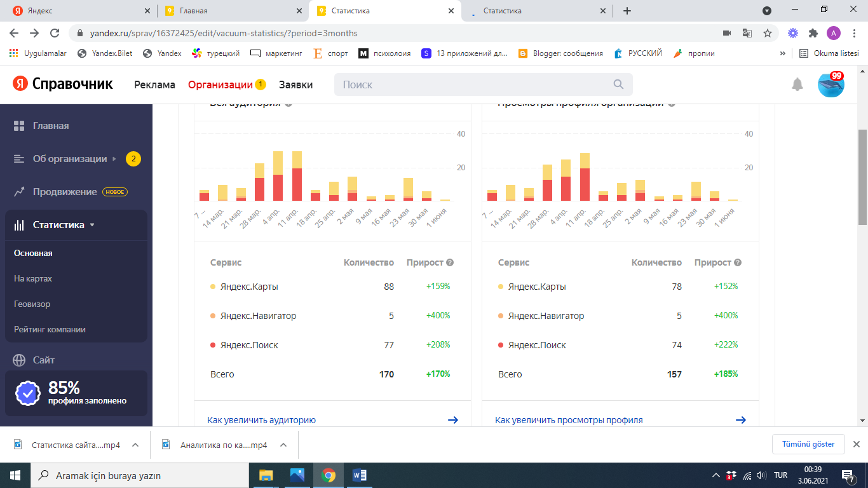The width and height of the screenshot is (868, 488).
Task: Click the +222% growth value
Action: tap(726, 345)
